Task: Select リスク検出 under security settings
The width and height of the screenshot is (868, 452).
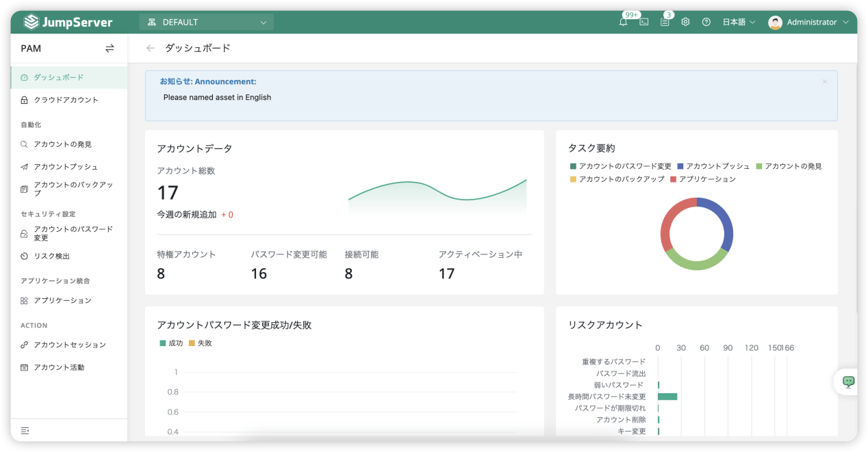Action: click(x=60, y=256)
